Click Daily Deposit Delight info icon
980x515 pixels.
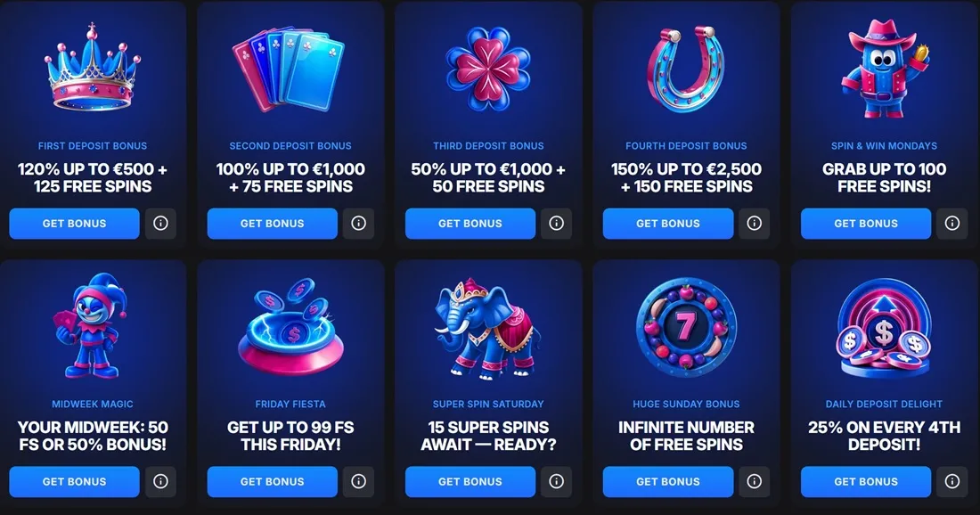(x=951, y=481)
